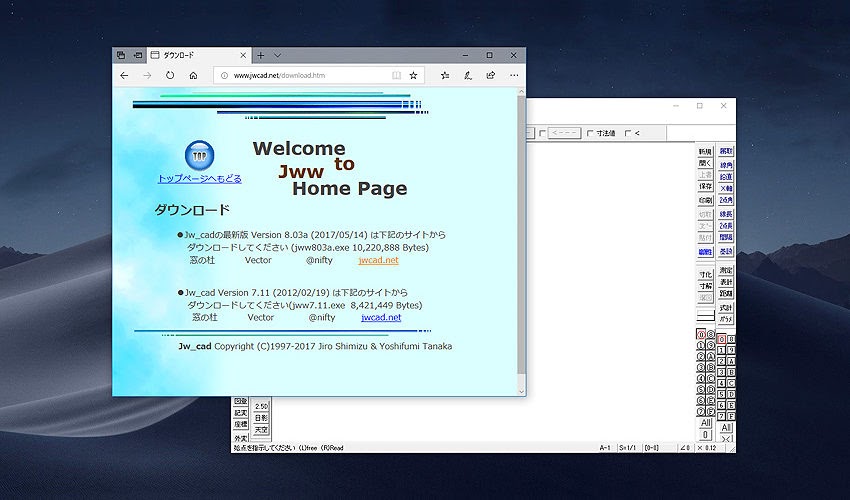Click the 2.5D button in Jw_cad
Image resolution: width=850 pixels, height=500 pixels.
click(261, 406)
